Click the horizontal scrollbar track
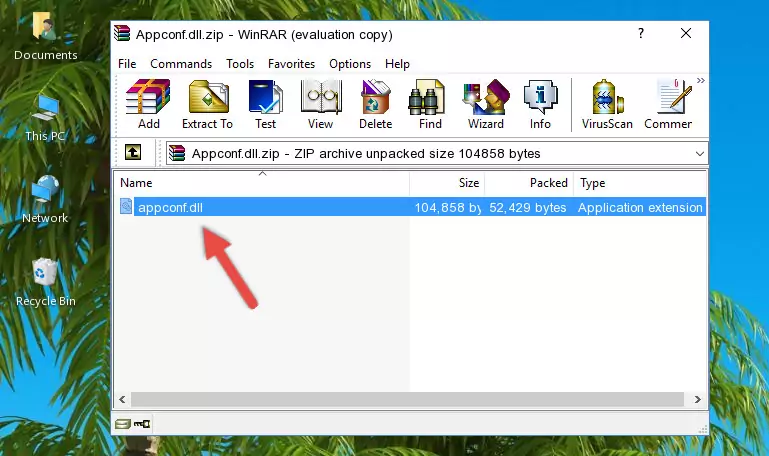Image resolution: width=769 pixels, height=456 pixels. 407,400
